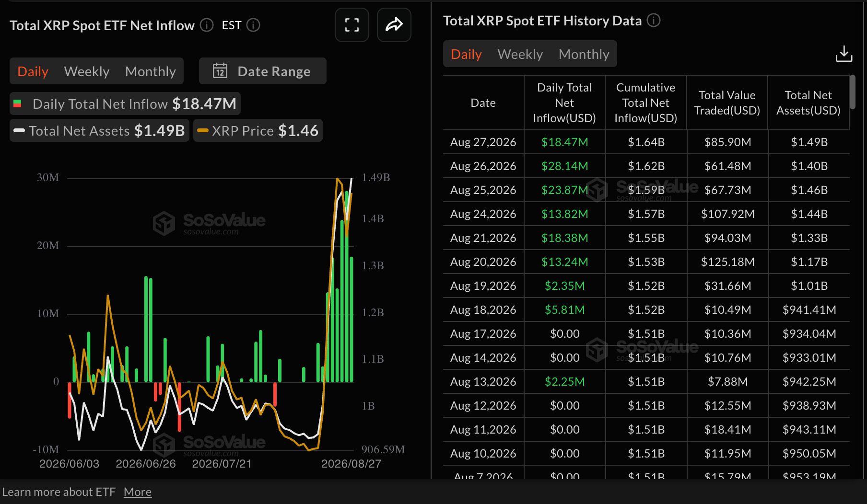The height and width of the screenshot is (504, 867).
Task: Toggle Daily Total Net Inflow series
Action: point(125,103)
